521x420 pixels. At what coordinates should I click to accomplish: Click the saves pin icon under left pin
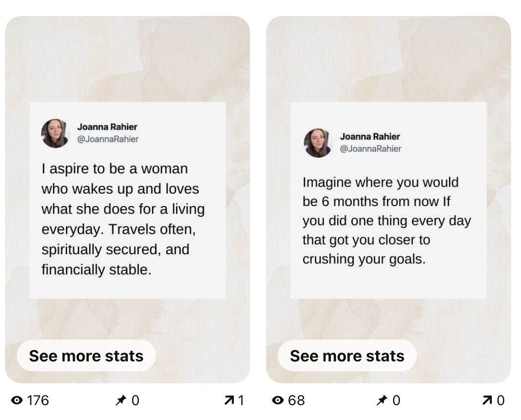[121, 400]
